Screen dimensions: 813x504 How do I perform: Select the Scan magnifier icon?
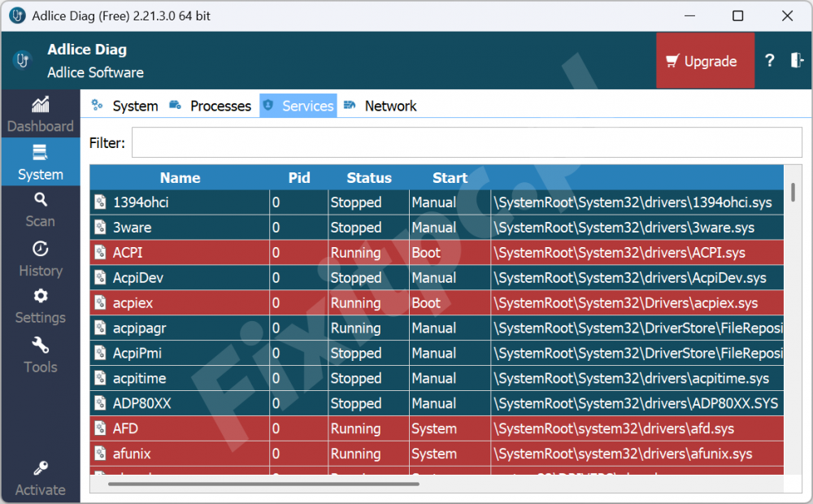point(40,200)
